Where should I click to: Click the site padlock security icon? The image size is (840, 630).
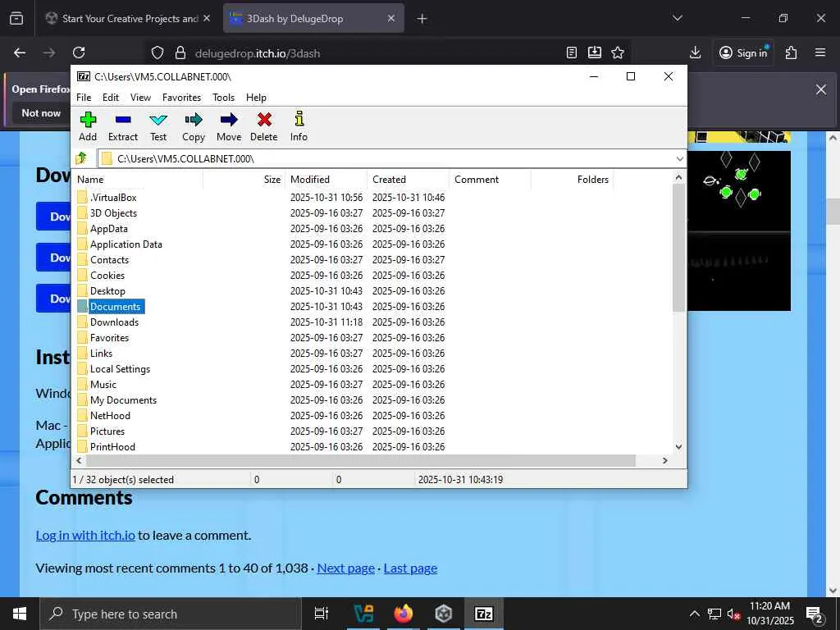(x=180, y=52)
